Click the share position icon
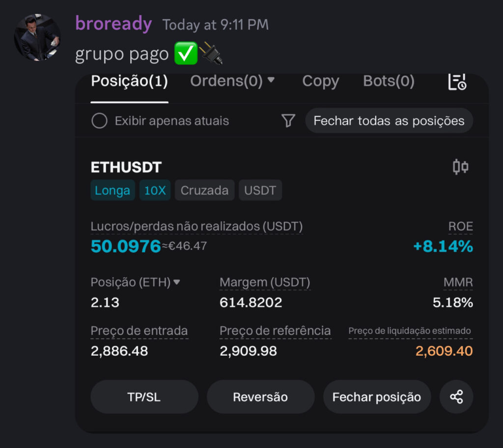This screenshot has height=448, width=503. pos(456,397)
